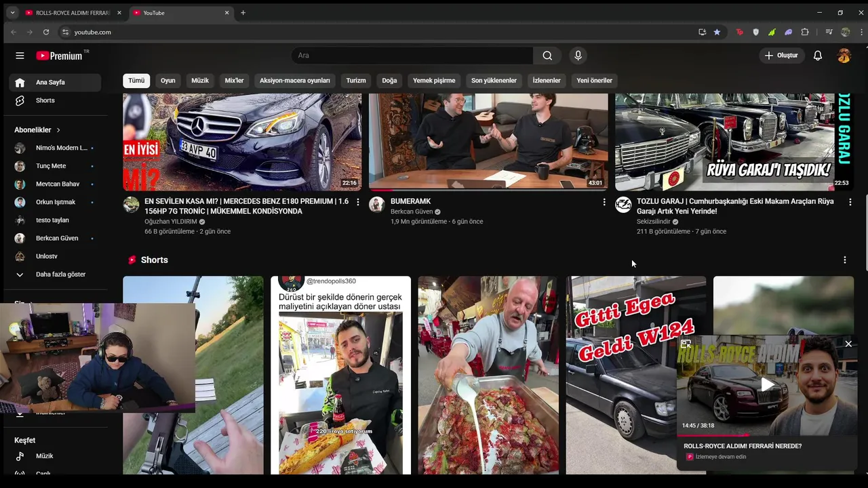Image resolution: width=868 pixels, height=488 pixels.
Task: Select the İzlenenler filter chip
Action: click(547, 81)
